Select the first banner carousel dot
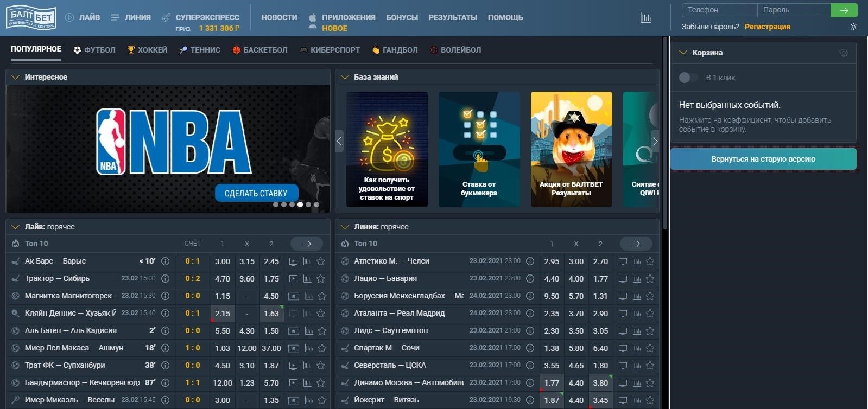This screenshot has height=409, width=868. pos(276,204)
